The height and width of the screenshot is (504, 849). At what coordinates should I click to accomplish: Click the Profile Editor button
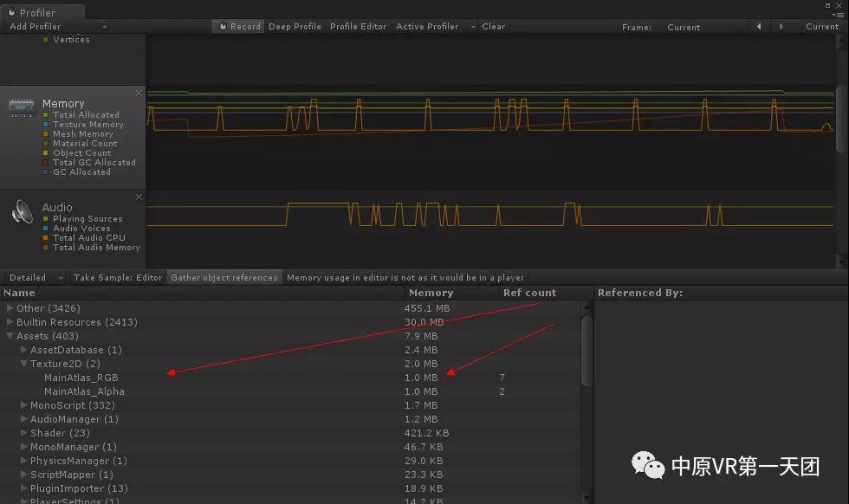(x=358, y=27)
